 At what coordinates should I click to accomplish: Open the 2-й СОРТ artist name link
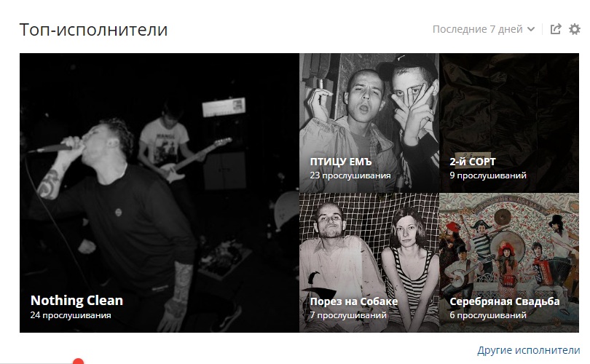pyautogui.click(x=473, y=162)
